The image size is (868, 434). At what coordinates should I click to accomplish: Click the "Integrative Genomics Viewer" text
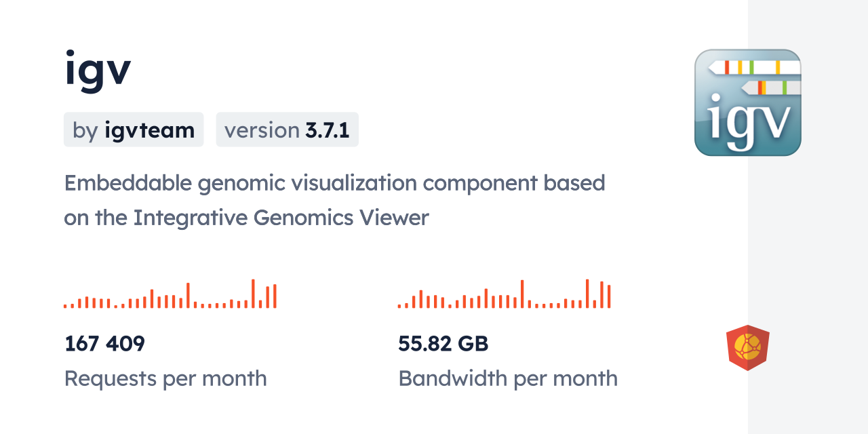coord(281,218)
